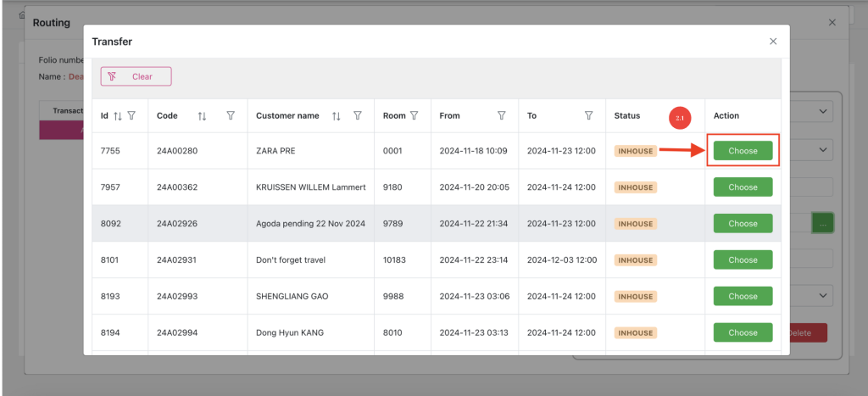This screenshot has height=396, width=868.
Task: Click the Id column sort arrows
Action: pyautogui.click(x=118, y=116)
